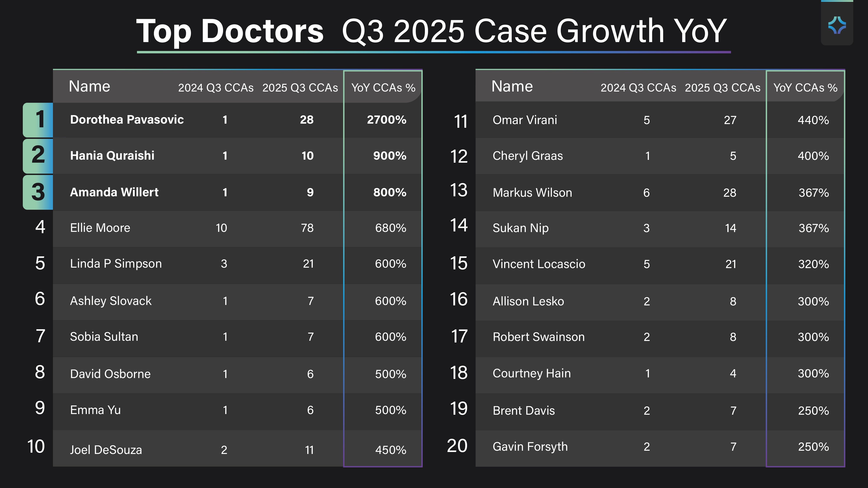Select the 2700% growth value
Viewport: 868px width, 488px height.
[x=386, y=120]
